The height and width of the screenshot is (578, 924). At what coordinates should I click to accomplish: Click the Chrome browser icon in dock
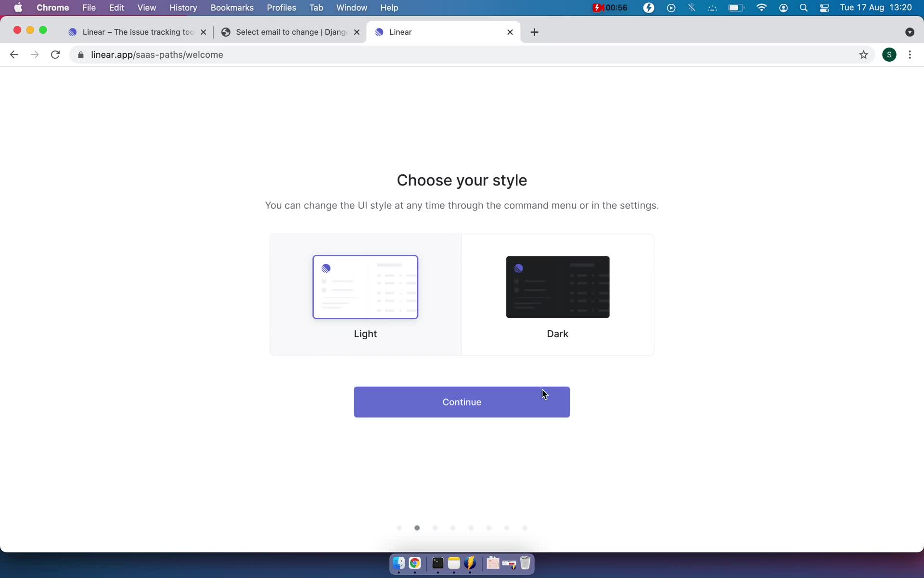pyautogui.click(x=414, y=564)
